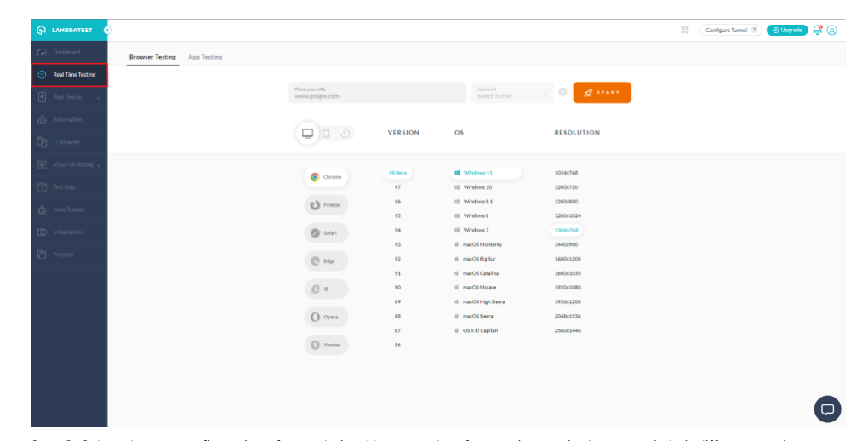Click the Configure Tunnel button
The width and height of the screenshot is (868, 441).
coord(731,31)
